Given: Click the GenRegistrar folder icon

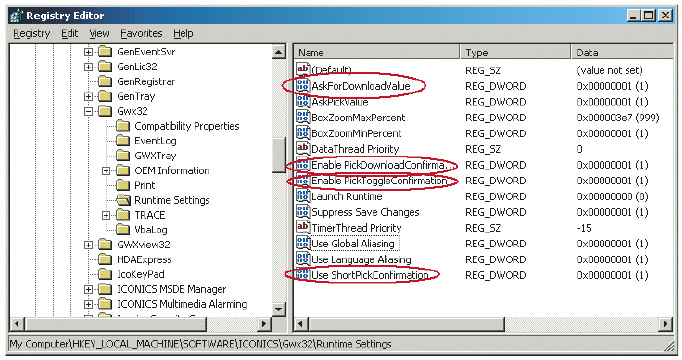Looking at the screenshot, I should (x=105, y=81).
